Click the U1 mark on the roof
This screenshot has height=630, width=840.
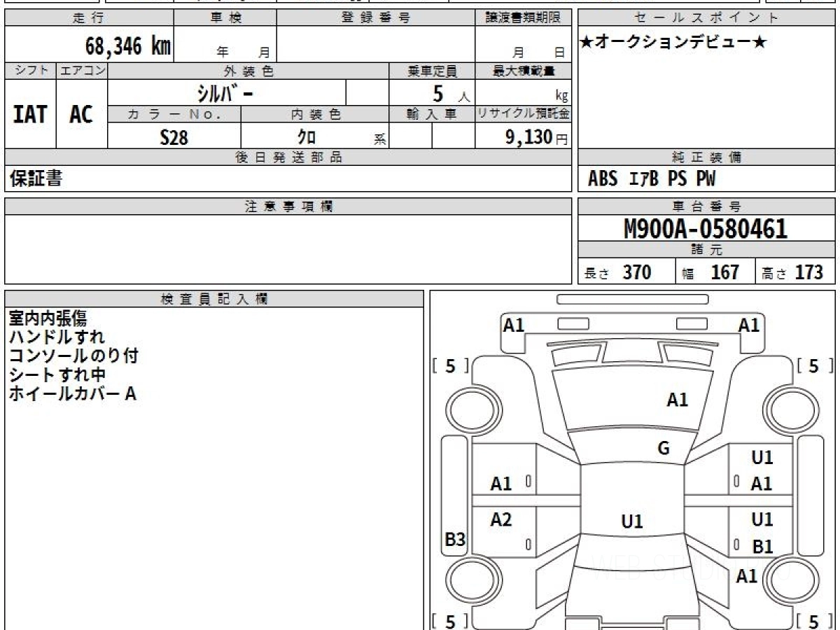pyautogui.click(x=632, y=521)
